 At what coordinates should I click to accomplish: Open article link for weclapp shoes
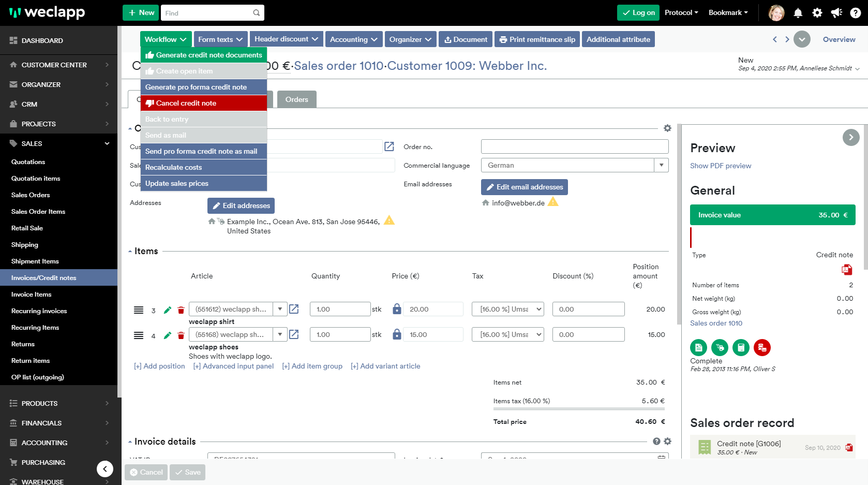pyautogui.click(x=294, y=334)
